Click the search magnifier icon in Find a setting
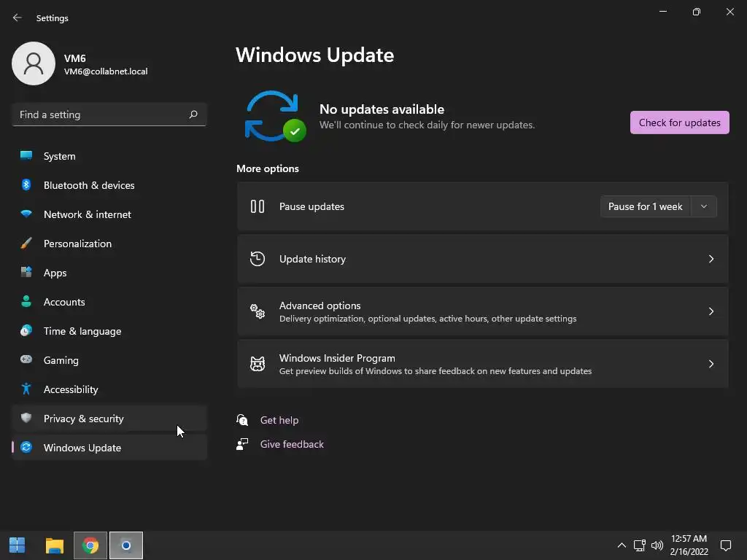 (193, 114)
